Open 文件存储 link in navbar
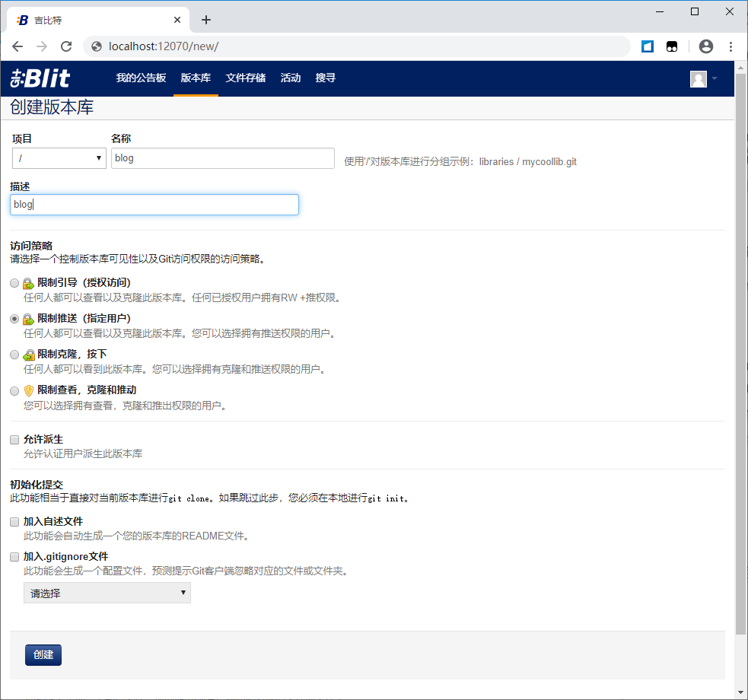The width and height of the screenshot is (748, 700). coord(246,78)
